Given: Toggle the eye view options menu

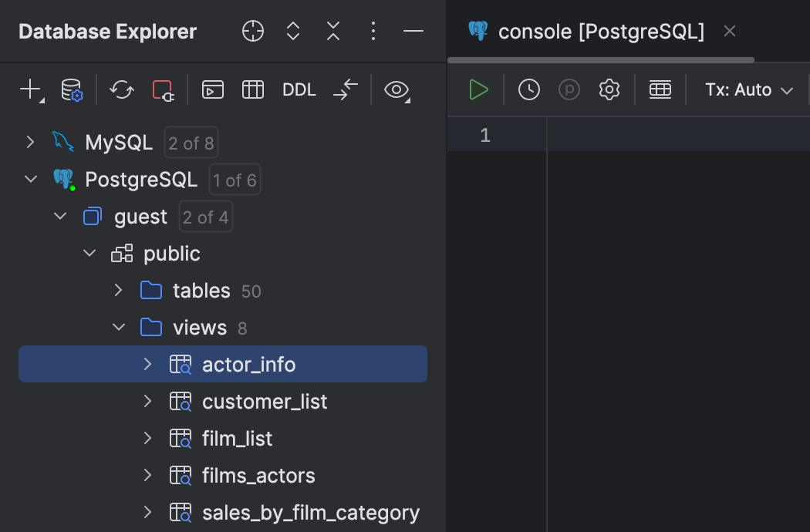Looking at the screenshot, I should (x=396, y=90).
